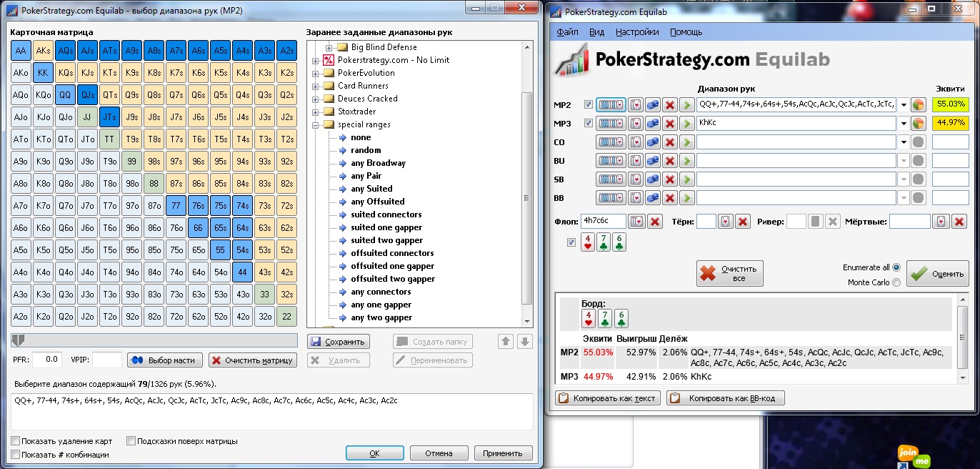Move the range down with arrow button
The width and height of the screenshot is (980, 469).
525,342
